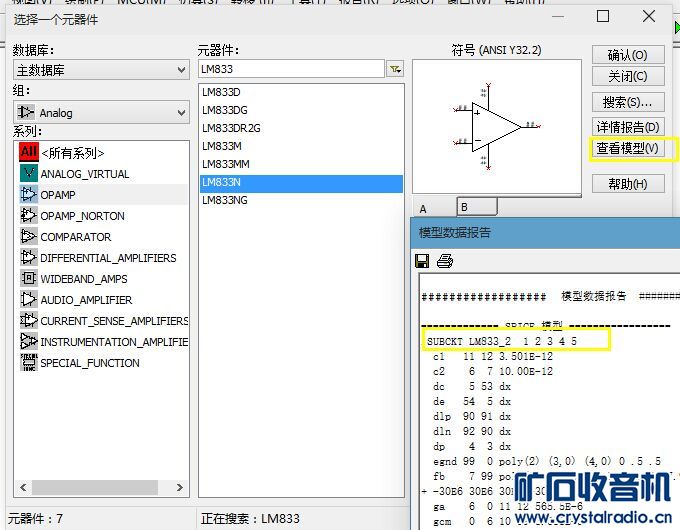
Task: Select the highlighted LM833N entry
Action: (301, 182)
